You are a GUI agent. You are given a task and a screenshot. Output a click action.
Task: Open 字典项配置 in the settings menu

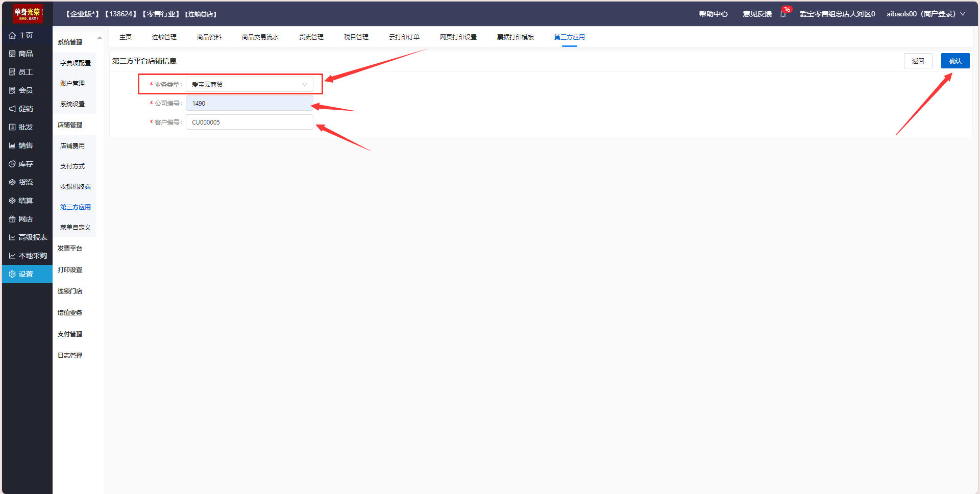coord(76,63)
